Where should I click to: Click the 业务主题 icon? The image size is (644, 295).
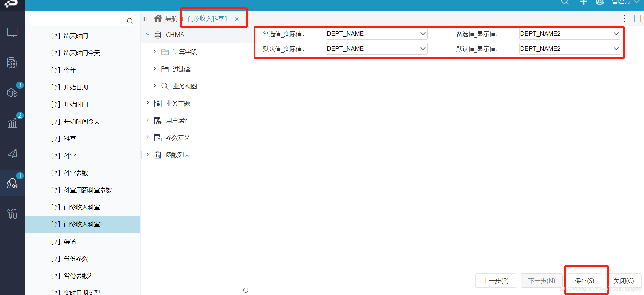click(158, 103)
